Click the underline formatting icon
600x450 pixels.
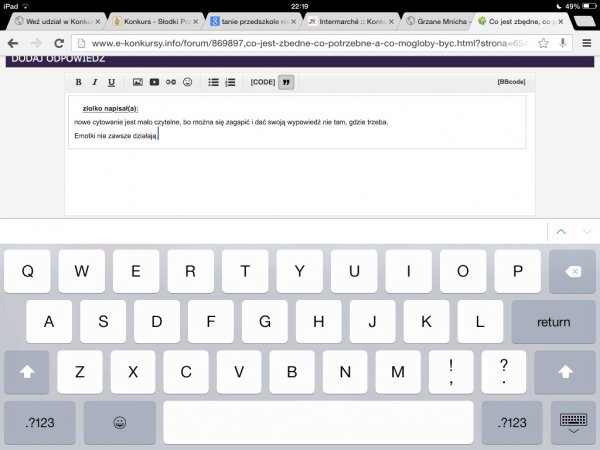pos(110,82)
